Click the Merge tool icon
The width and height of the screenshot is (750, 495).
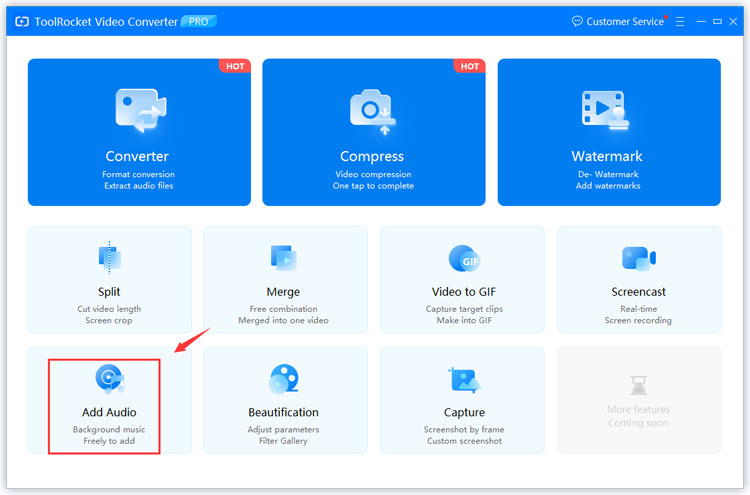click(284, 258)
